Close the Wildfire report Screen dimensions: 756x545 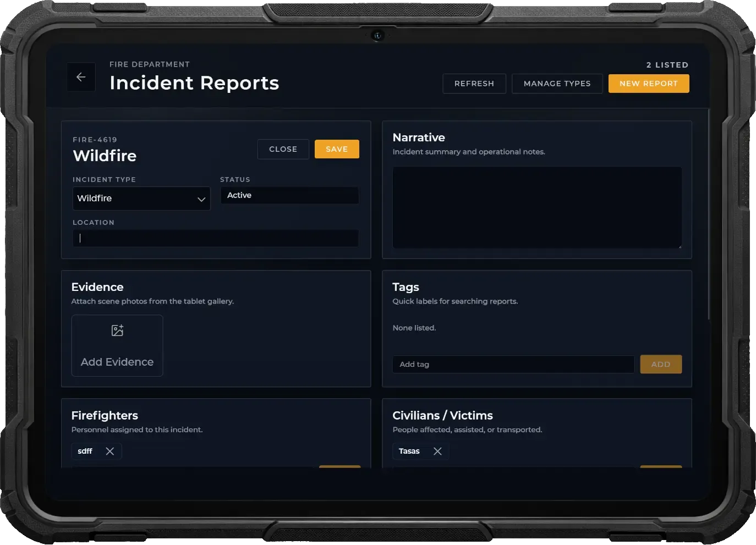(x=283, y=149)
